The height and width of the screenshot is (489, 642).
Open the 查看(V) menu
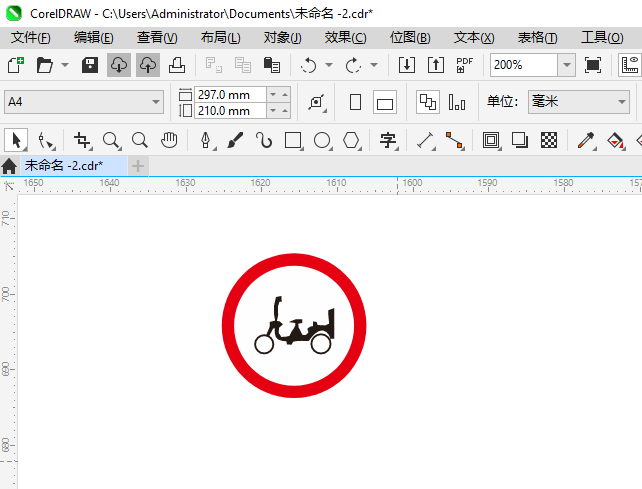pyautogui.click(x=157, y=38)
